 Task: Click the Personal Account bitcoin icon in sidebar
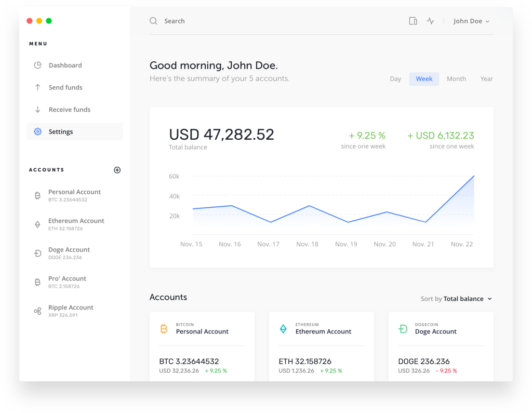(x=37, y=195)
